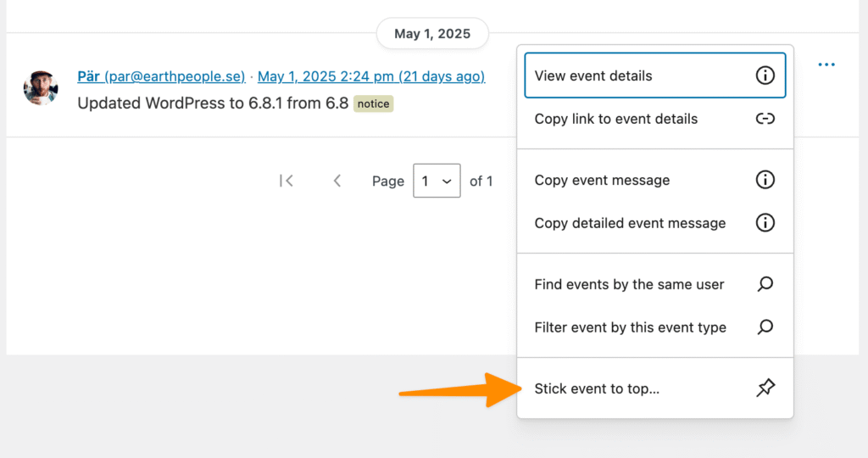868x458 pixels.
Task: Click the May 1, 2025 2:24 pm timestamp link
Action: [371, 76]
